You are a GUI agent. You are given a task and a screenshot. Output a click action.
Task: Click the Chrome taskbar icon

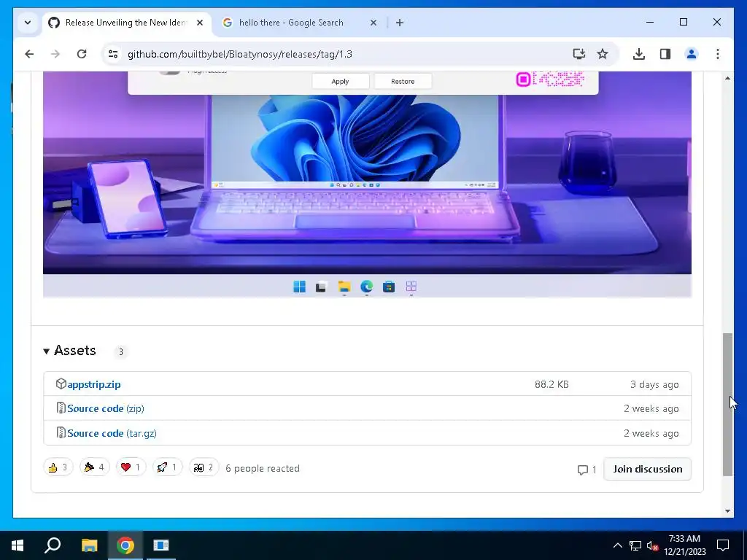tap(125, 545)
